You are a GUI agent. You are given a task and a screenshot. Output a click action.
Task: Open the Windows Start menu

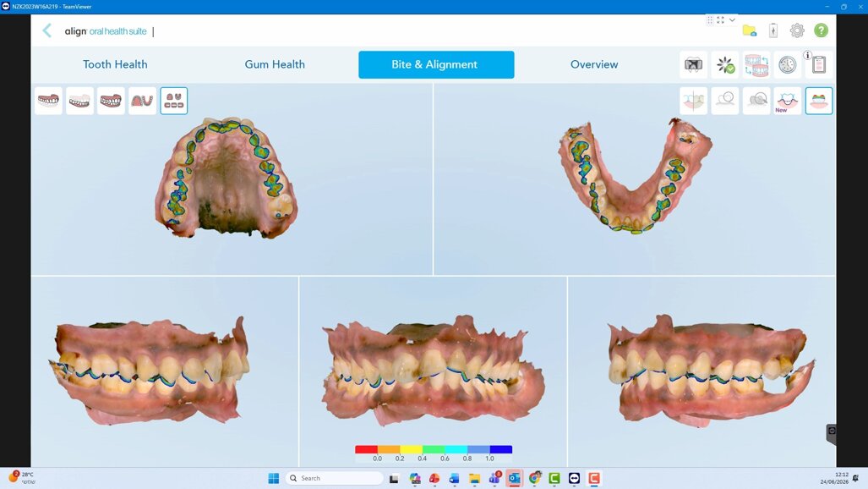click(274, 478)
